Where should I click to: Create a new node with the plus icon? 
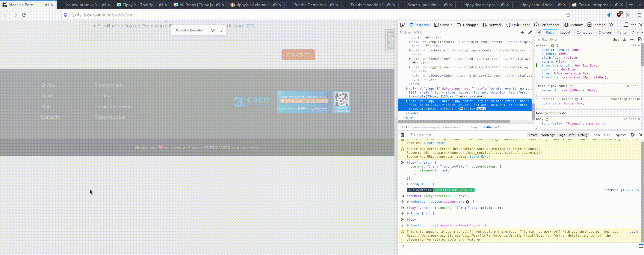pyautogui.click(x=522, y=32)
